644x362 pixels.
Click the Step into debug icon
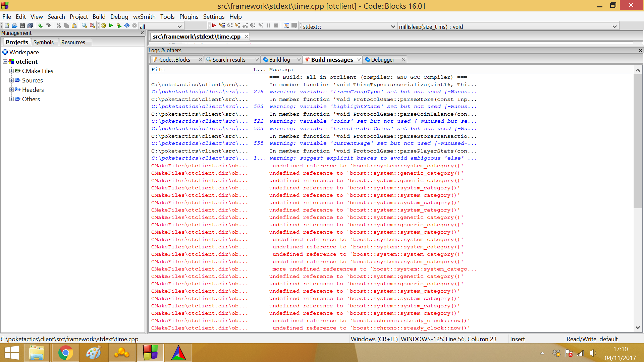pos(237,25)
